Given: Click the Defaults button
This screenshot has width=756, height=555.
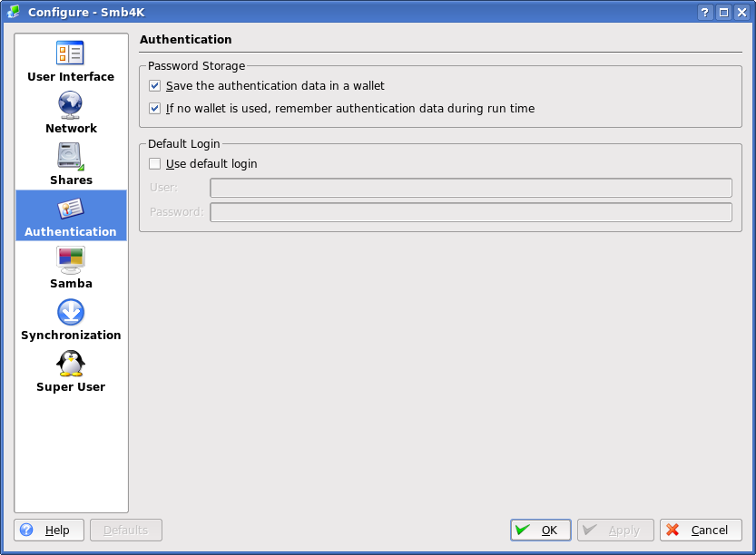Looking at the screenshot, I should [126, 530].
